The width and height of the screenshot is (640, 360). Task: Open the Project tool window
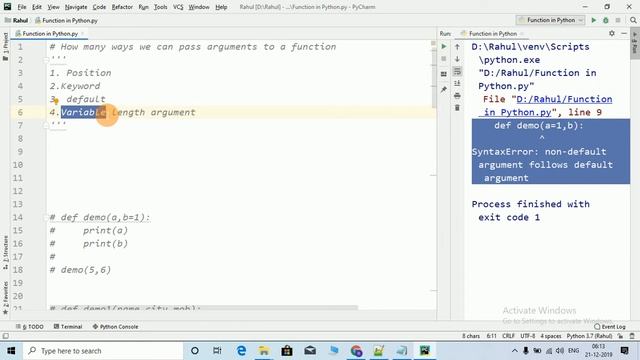5,47
